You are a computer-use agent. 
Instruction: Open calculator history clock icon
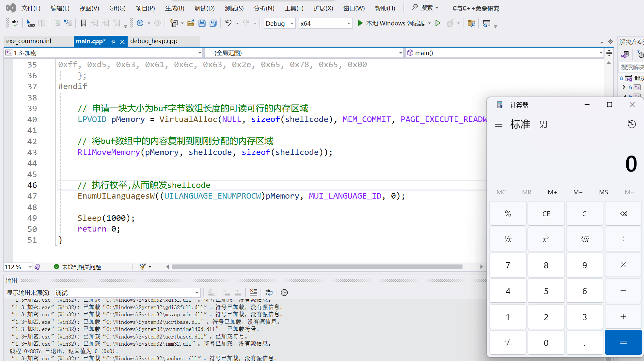click(632, 124)
